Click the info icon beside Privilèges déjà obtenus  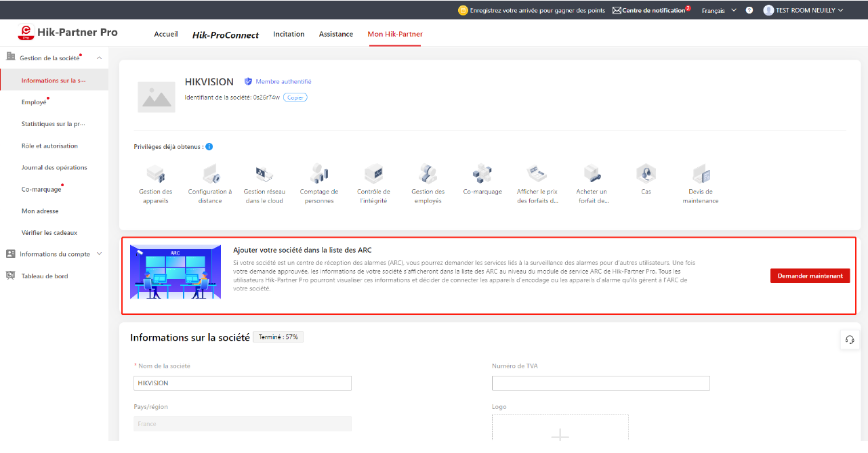209,147
